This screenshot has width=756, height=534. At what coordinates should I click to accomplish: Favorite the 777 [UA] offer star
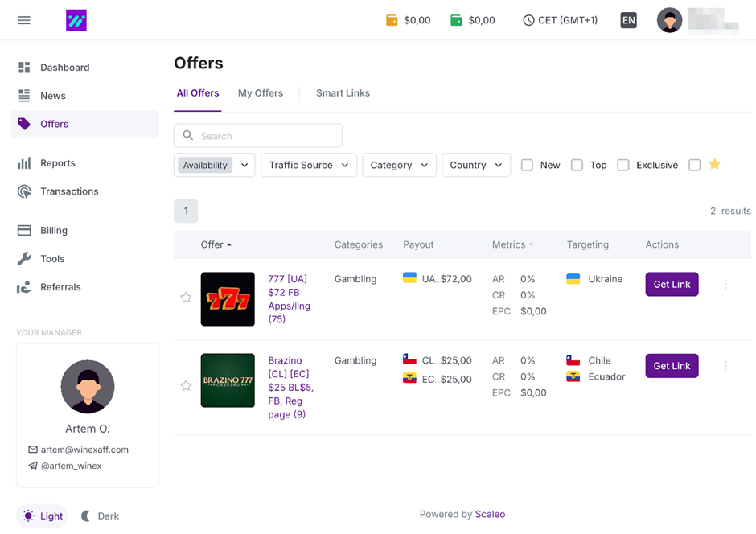[x=186, y=298]
